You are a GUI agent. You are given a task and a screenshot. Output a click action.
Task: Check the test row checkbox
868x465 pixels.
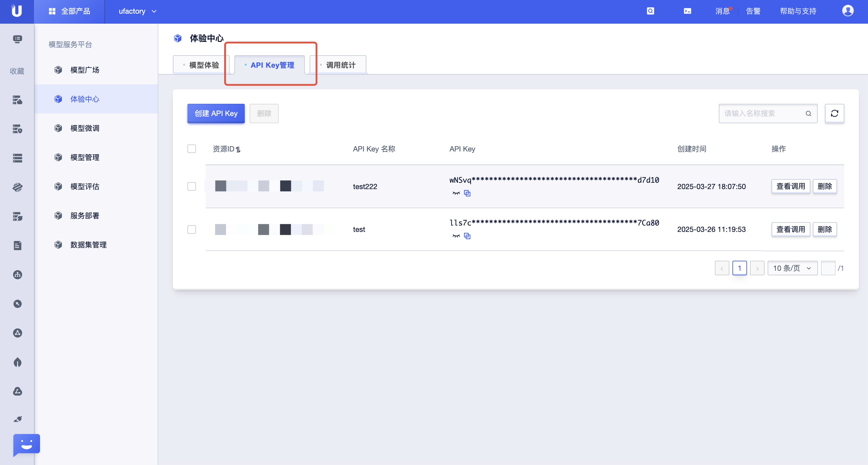click(192, 229)
